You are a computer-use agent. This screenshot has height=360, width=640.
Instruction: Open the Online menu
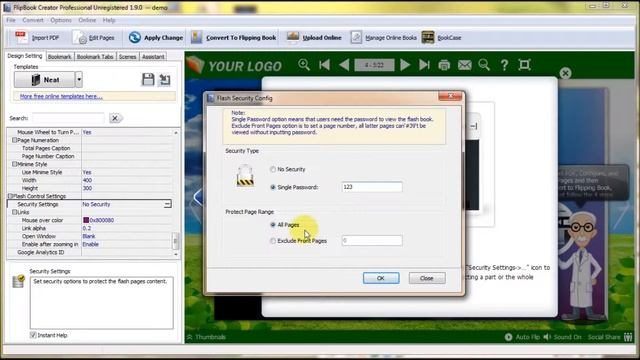(87, 20)
